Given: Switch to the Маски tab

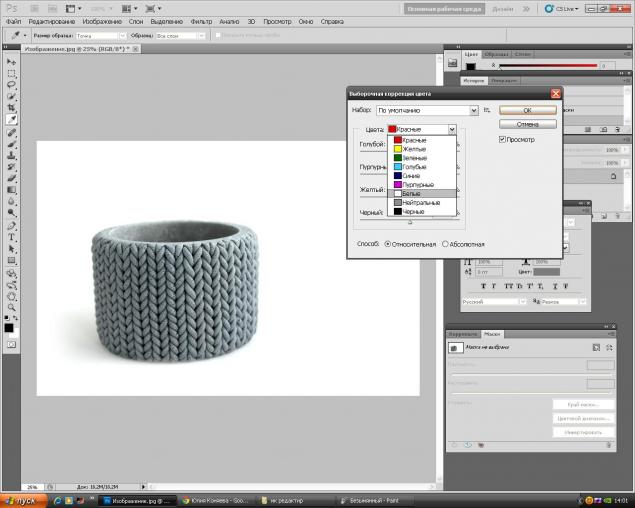Looking at the screenshot, I should 492,334.
